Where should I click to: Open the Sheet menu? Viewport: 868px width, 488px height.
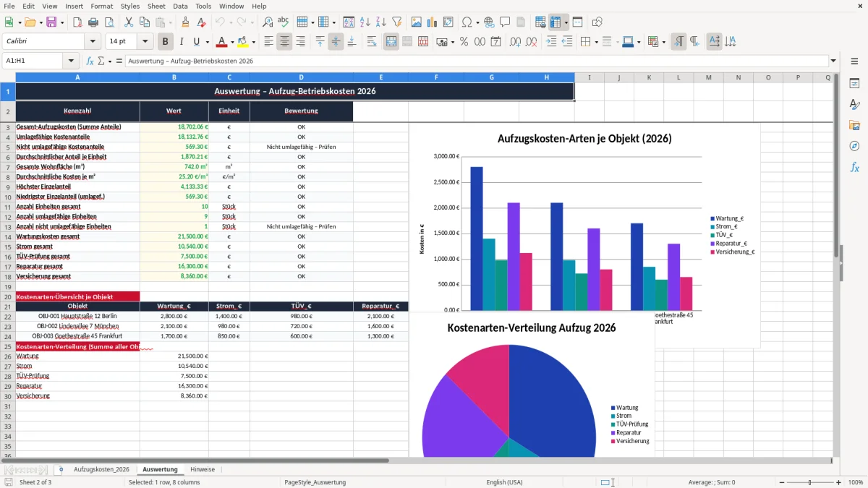(x=156, y=6)
